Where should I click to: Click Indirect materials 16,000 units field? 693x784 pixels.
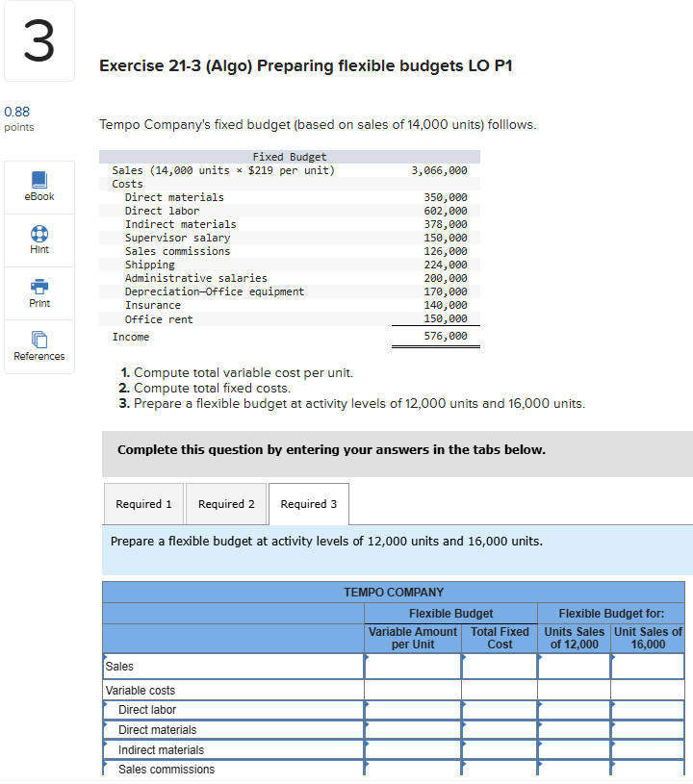tap(648, 750)
